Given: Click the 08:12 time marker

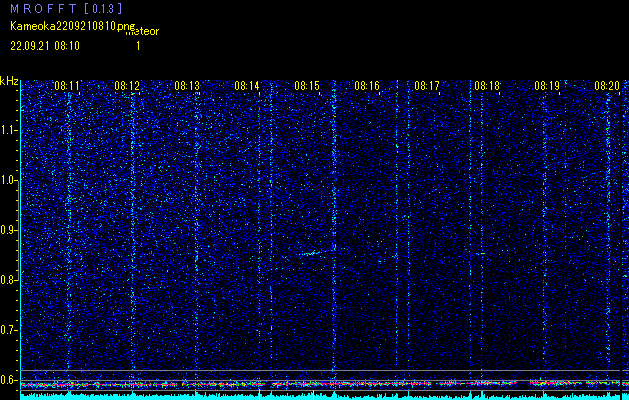Looking at the screenshot, I should click(127, 86).
